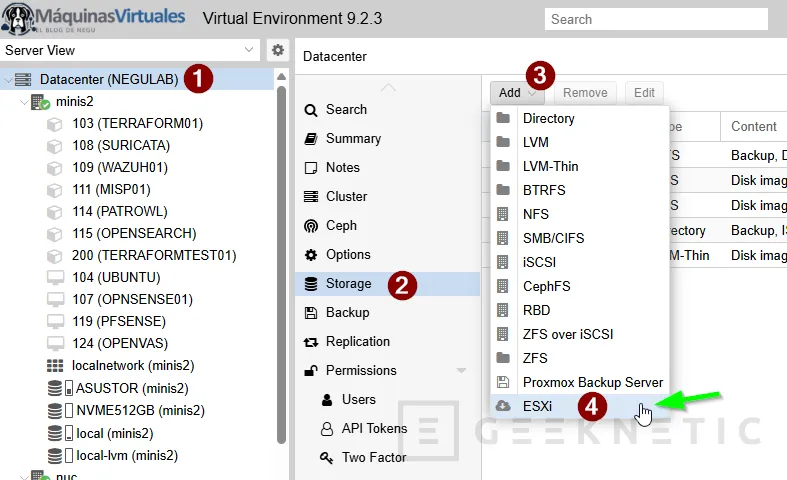Select VM monitor icon for 107 (OPNSENSE01)
The height and width of the screenshot is (480, 787).
[x=55, y=300]
